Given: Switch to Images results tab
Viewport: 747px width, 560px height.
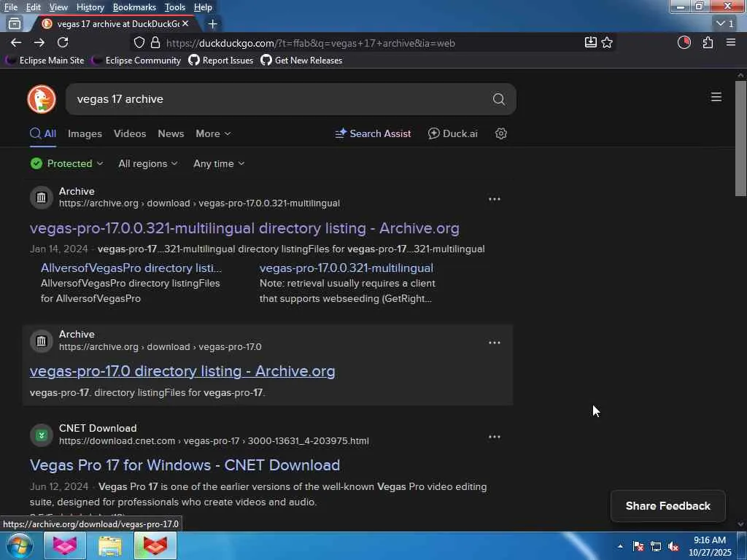Looking at the screenshot, I should point(85,133).
